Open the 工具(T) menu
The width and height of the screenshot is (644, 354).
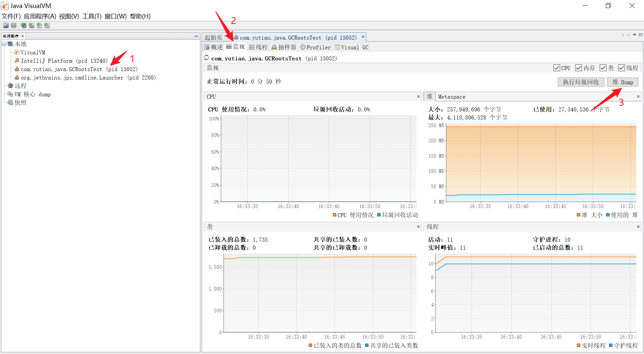(x=92, y=16)
